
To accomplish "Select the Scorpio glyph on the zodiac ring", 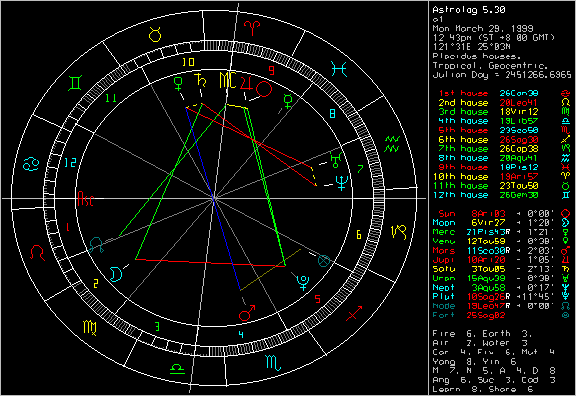I will (273, 363).
